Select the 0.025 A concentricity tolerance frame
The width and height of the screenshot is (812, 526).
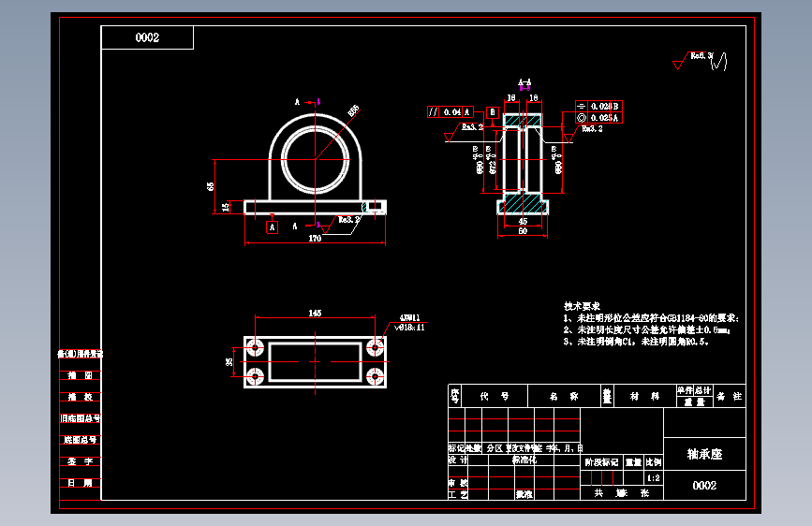point(598,118)
